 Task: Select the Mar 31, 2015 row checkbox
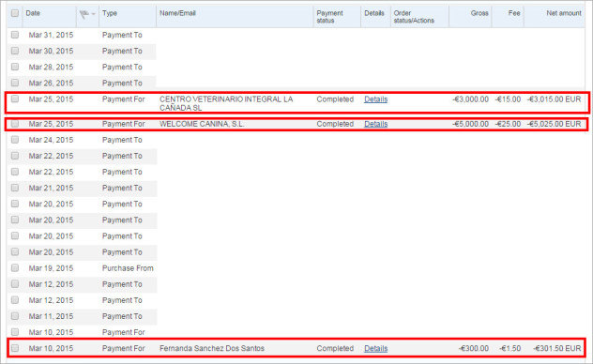click(15, 35)
